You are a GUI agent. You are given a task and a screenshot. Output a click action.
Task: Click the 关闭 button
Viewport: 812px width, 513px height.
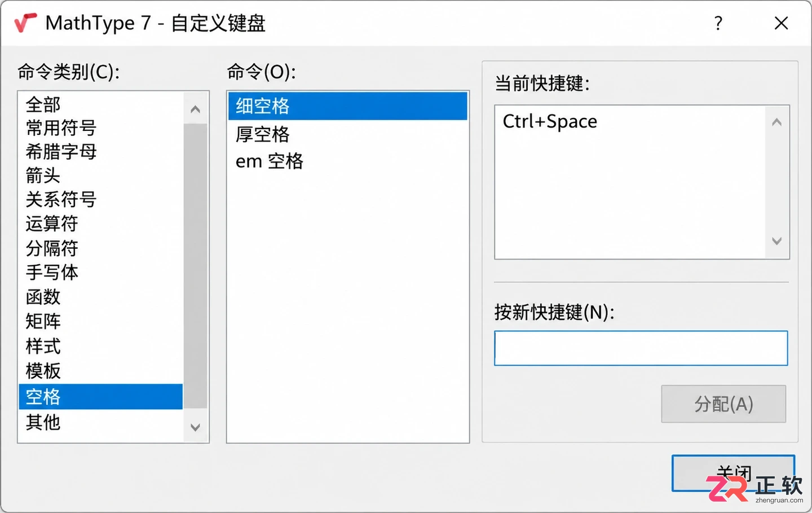(x=733, y=473)
